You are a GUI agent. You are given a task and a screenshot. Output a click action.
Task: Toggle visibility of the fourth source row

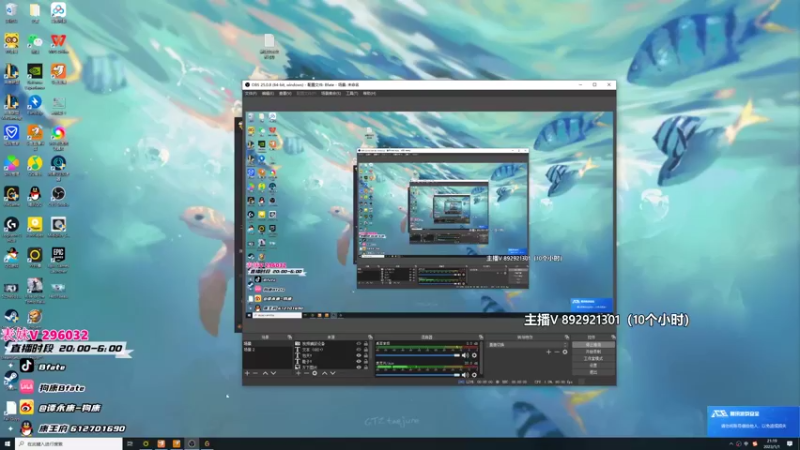(359, 361)
